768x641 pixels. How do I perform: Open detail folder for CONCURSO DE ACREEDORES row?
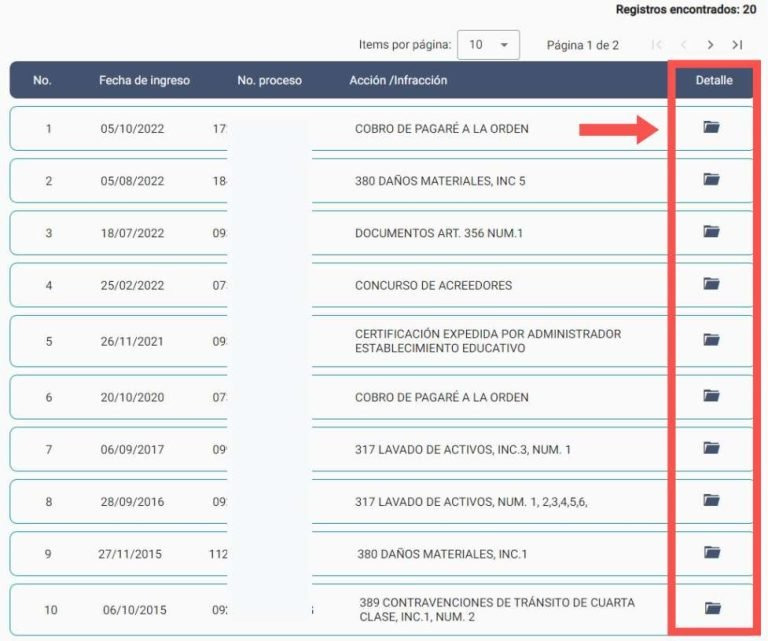(711, 284)
